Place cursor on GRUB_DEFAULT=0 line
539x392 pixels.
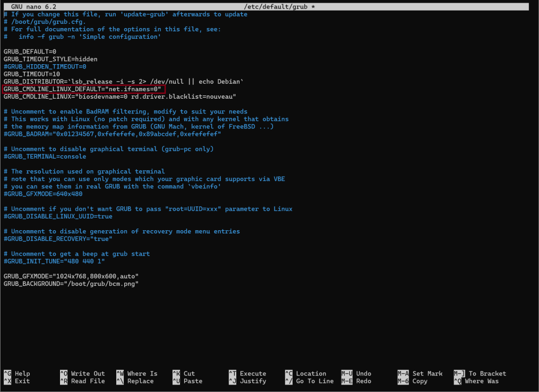30,51
